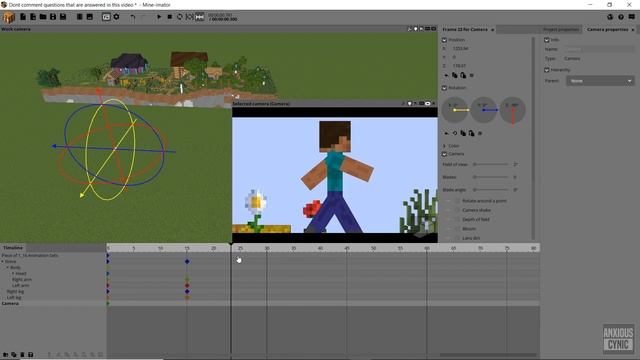Play the animation from the toolbar
Viewport: 640px width, 360px height.
coord(159,17)
